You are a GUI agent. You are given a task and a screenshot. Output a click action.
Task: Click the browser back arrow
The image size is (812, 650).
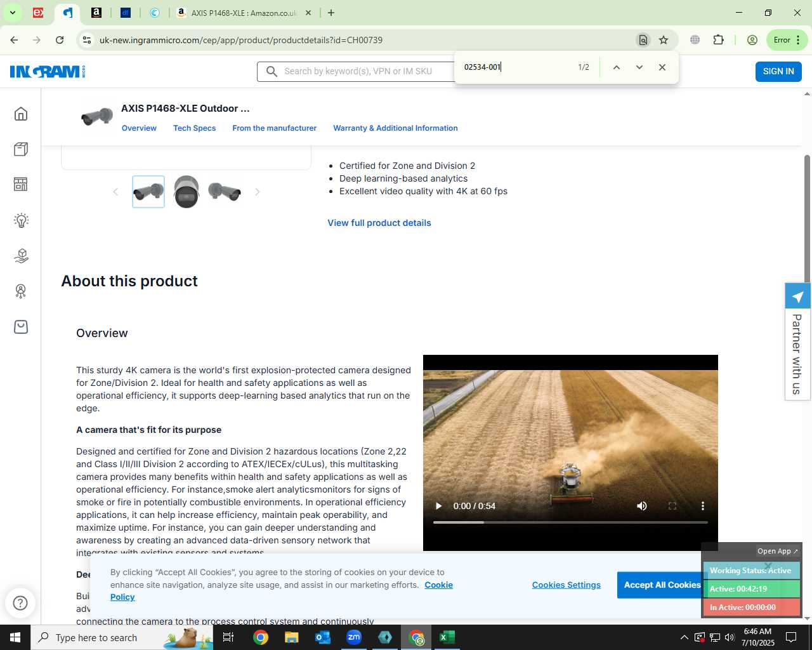point(14,40)
